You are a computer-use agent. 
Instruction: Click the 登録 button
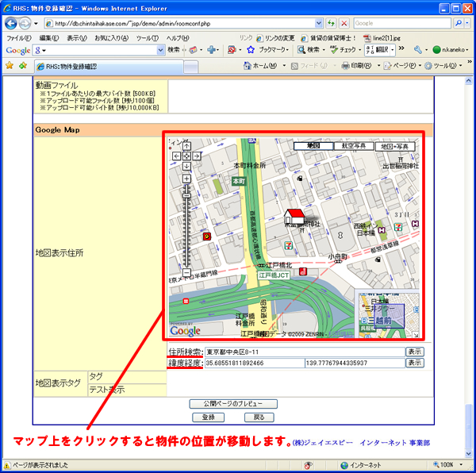pos(209,417)
